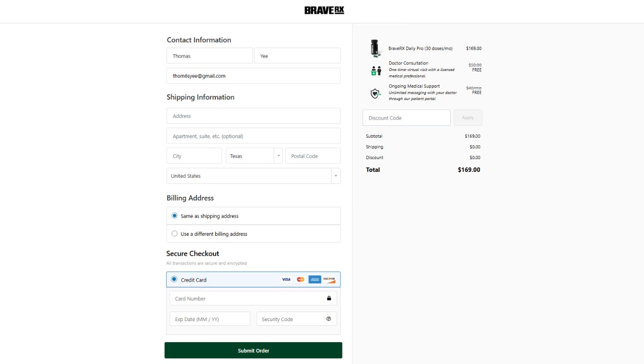644x364 pixels.
Task: Select Same as shipping address option
Action: (174, 216)
